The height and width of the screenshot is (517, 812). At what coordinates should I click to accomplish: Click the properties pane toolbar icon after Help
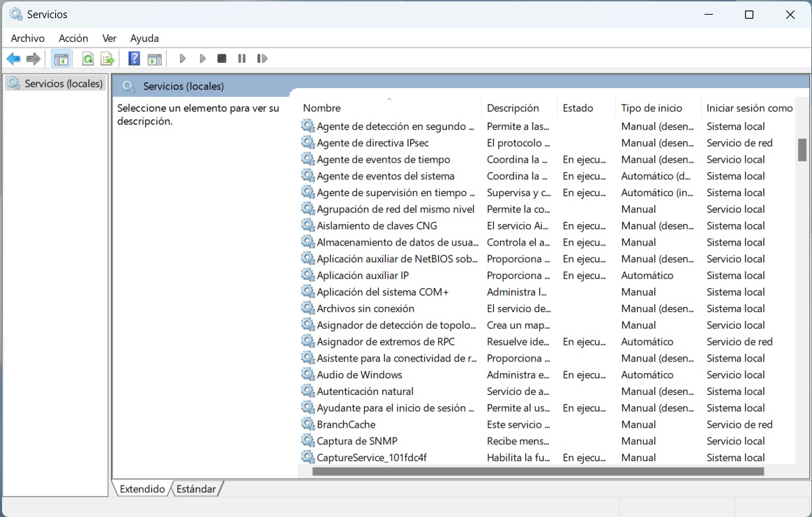[154, 59]
